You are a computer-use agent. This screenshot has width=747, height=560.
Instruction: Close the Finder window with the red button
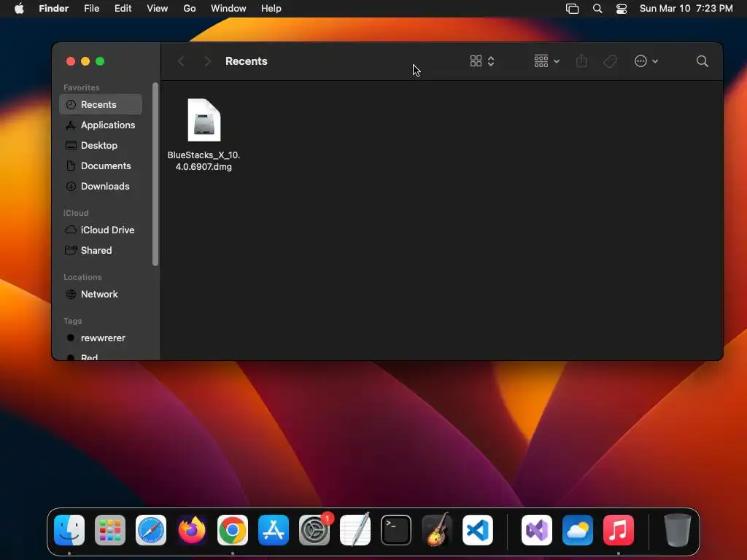coord(71,61)
